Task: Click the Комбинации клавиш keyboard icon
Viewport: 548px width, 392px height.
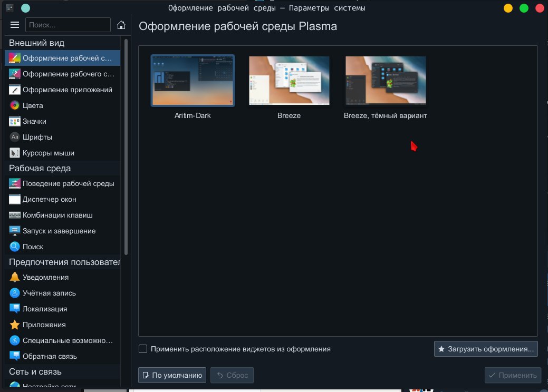Action: [15, 215]
